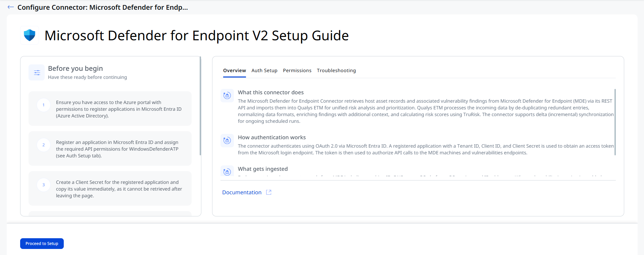Open the Documentation link
Viewport: 644px width, 255px height.
[x=242, y=192]
